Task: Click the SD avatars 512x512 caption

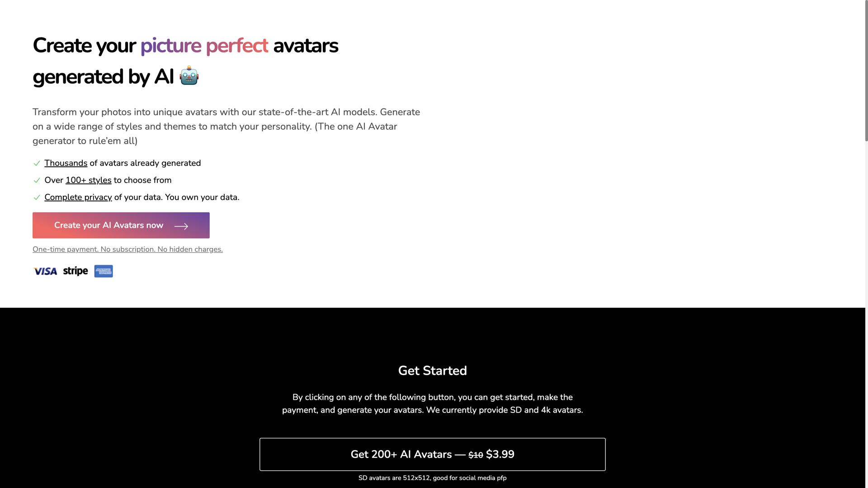Action: point(432,478)
